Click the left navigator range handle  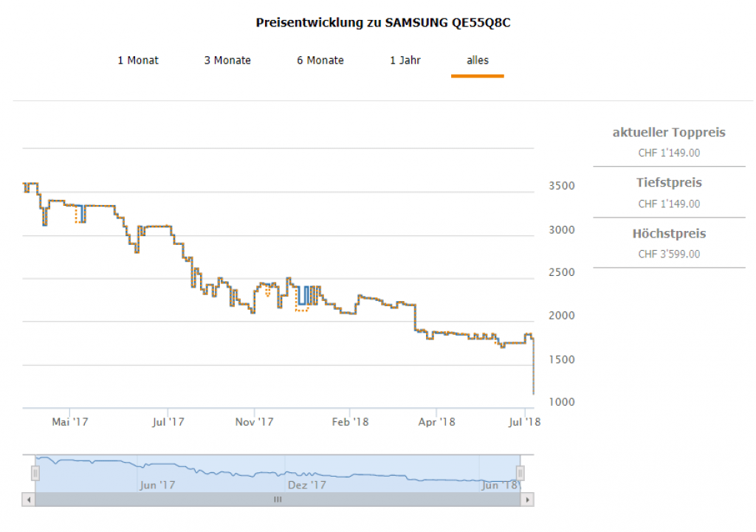pyautogui.click(x=35, y=473)
